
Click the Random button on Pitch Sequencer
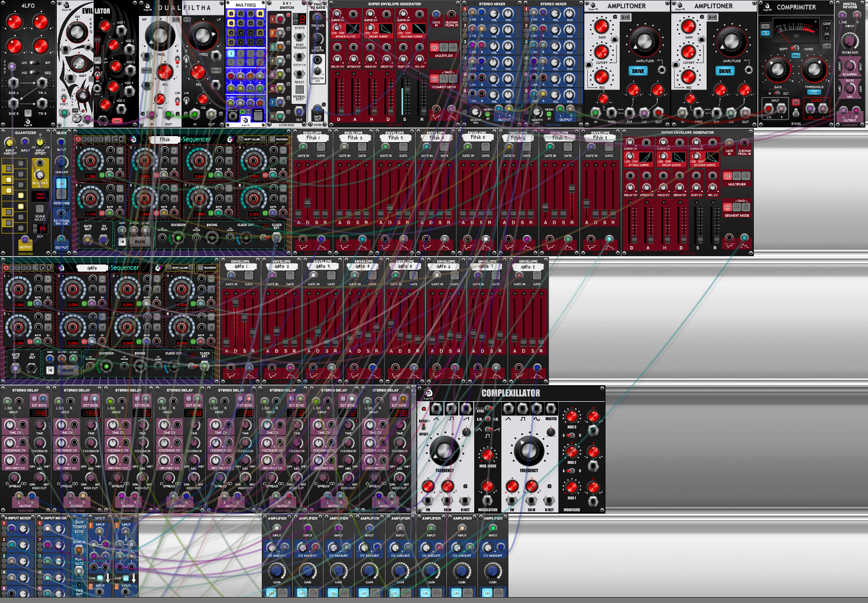(273, 139)
